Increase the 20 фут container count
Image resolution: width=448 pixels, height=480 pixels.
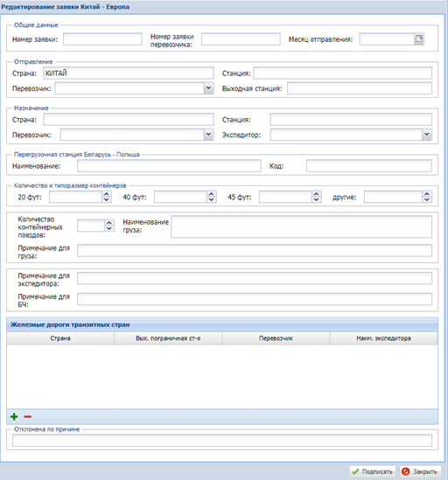pyautogui.click(x=107, y=194)
